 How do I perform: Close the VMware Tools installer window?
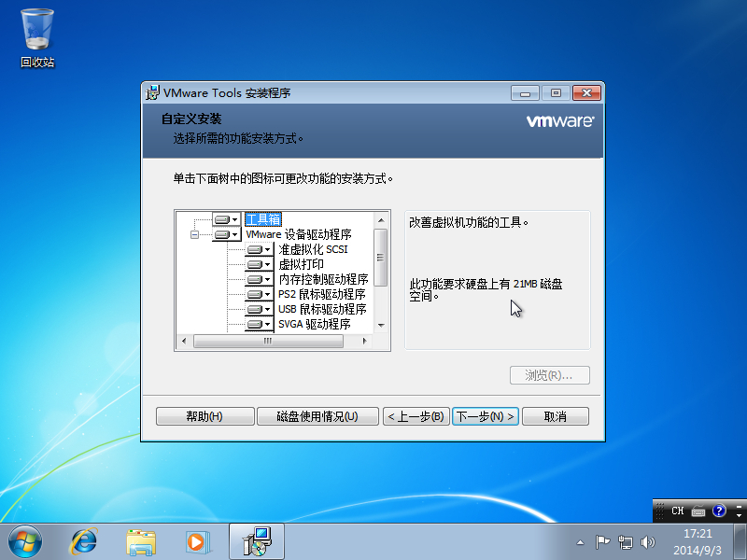pos(587,92)
